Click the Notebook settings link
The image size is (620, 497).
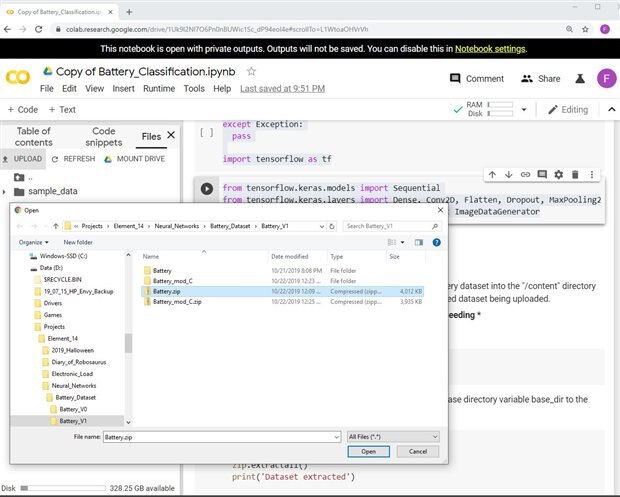click(489, 49)
